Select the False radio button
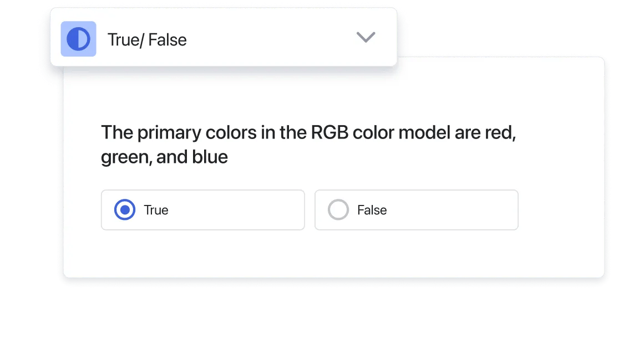 point(338,210)
